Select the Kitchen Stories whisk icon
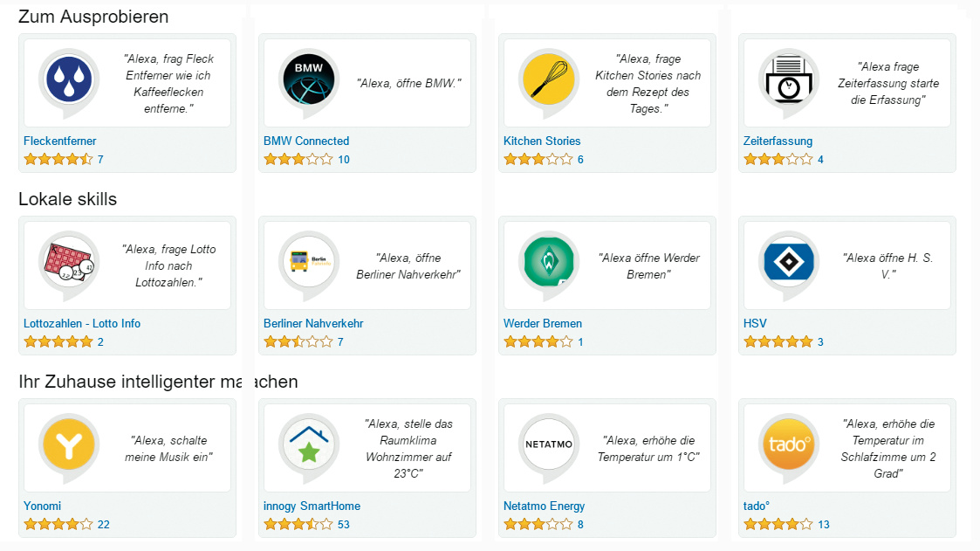The width and height of the screenshot is (980, 551). (547, 79)
